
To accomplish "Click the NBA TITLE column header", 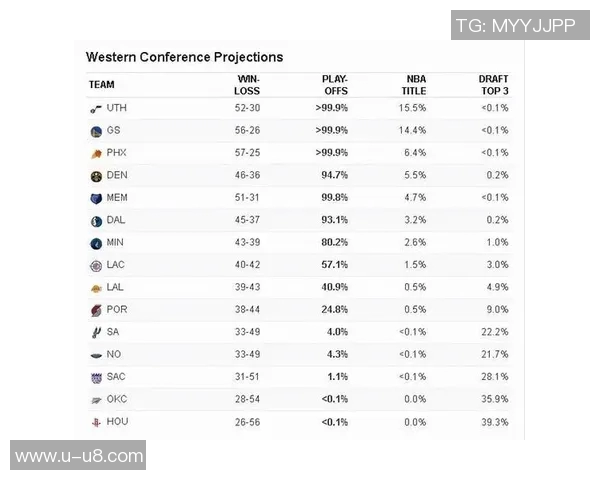I will [x=415, y=85].
